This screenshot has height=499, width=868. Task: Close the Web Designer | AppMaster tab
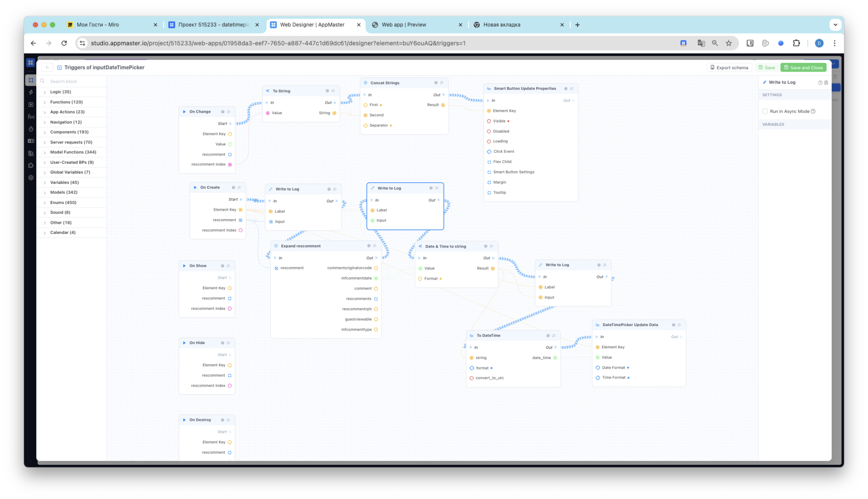coord(359,25)
